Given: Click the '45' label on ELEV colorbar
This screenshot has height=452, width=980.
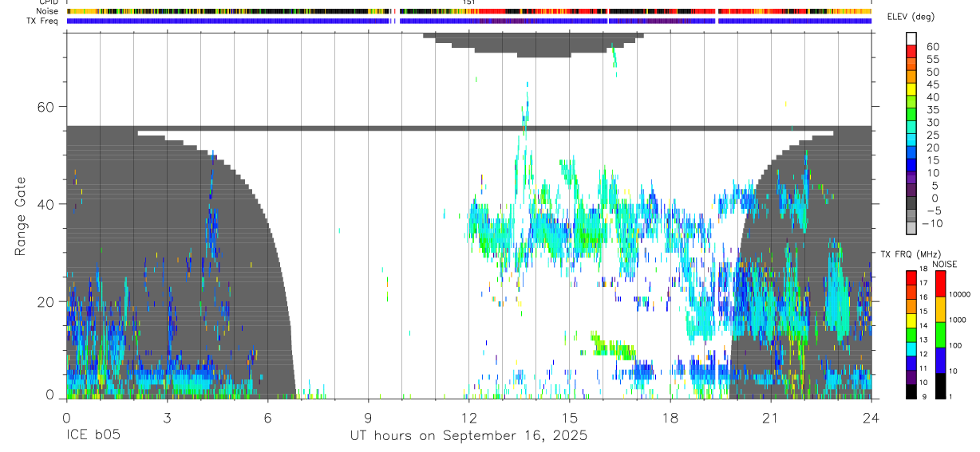Looking at the screenshot, I should (x=931, y=85).
